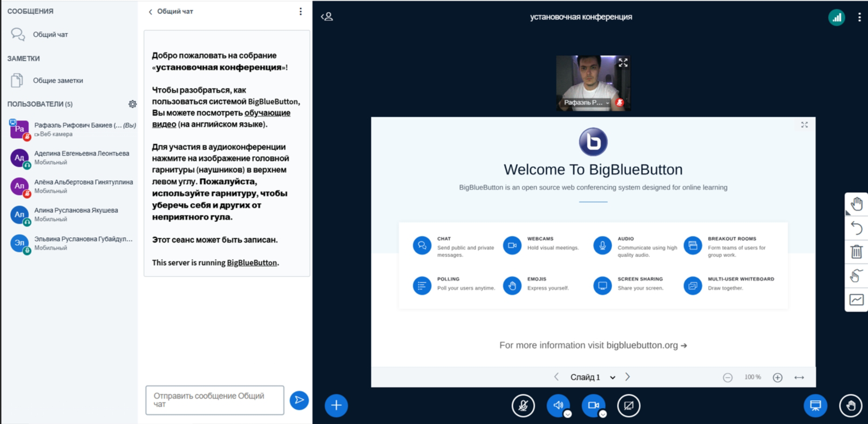Select the pan hand whiteboard tool

click(856, 204)
